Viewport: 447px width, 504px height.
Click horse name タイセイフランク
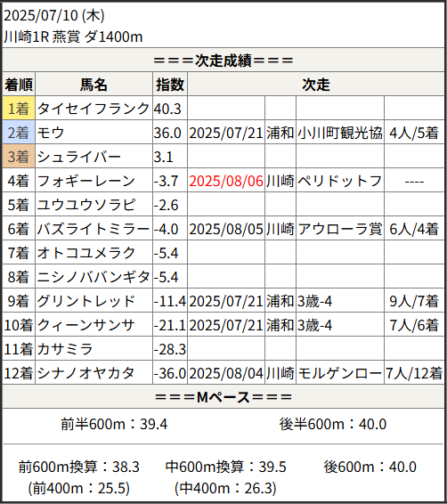tap(93, 109)
